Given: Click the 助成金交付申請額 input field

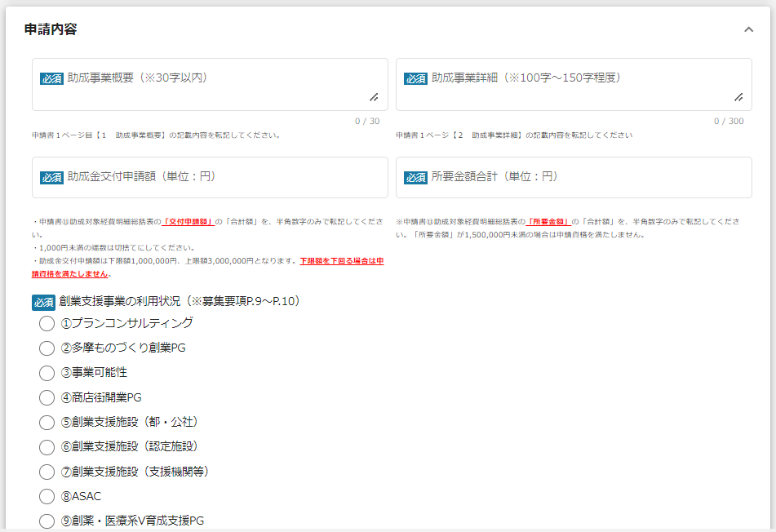Looking at the screenshot, I should tap(210, 177).
